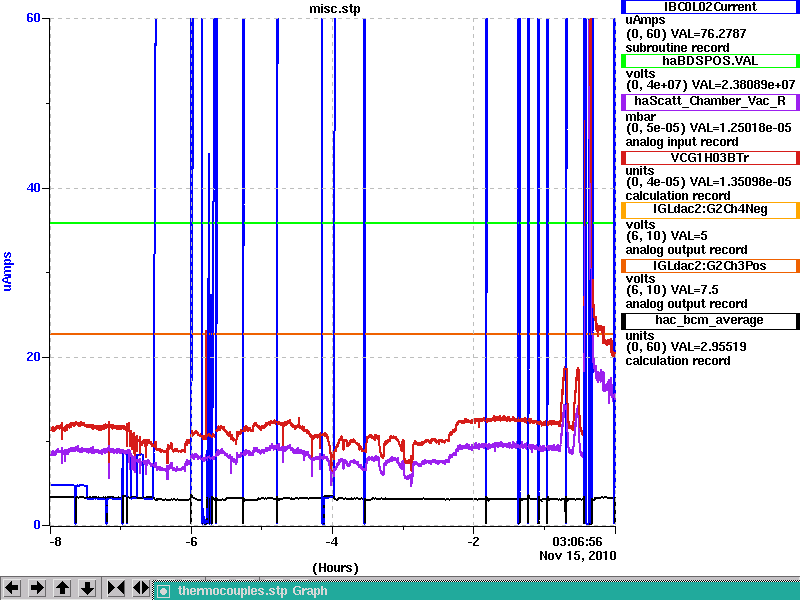Click the VAL=1.25018e-05 readout

(x=740, y=128)
